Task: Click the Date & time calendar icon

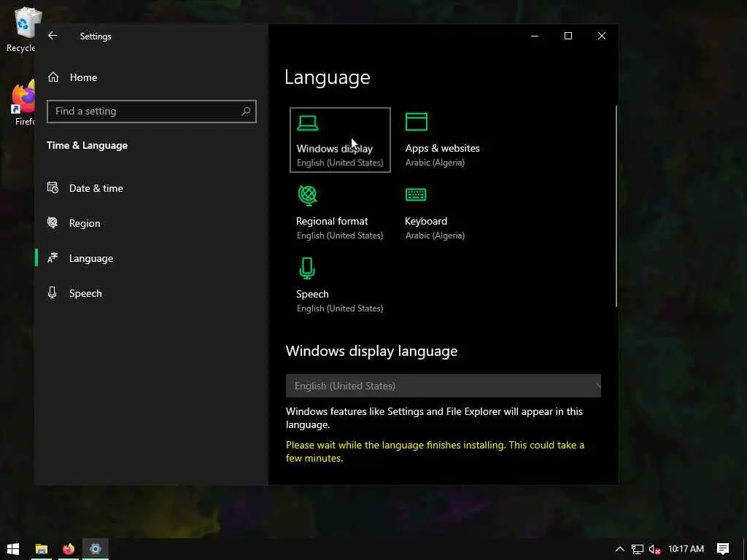Action: [53, 187]
